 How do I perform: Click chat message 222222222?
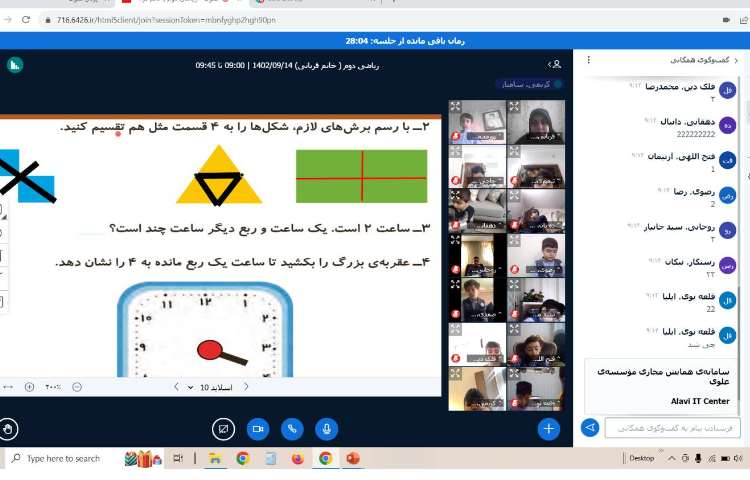click(x=695, y=134)
